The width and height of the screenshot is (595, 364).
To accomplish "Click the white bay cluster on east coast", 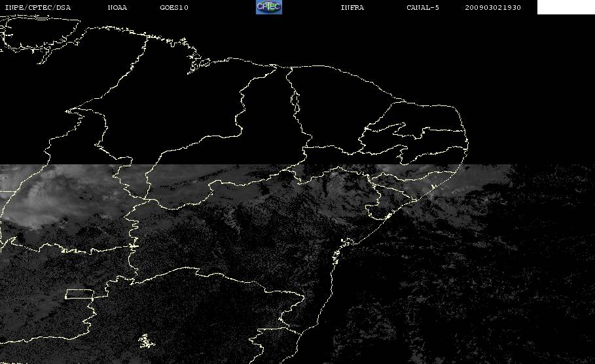I will [x=346, y=242].
